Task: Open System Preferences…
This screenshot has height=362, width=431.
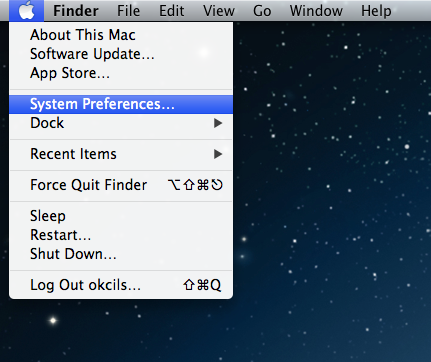Action: [121, 104]
